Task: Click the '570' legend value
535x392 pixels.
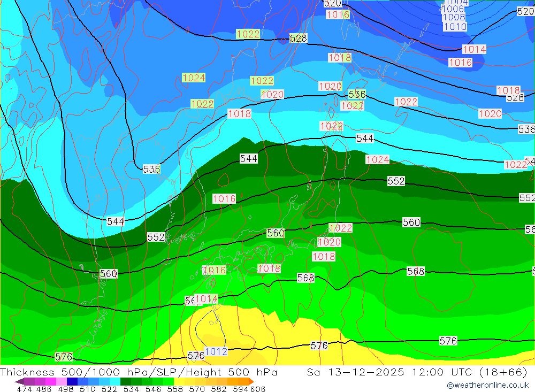Action: click(196, 389)
